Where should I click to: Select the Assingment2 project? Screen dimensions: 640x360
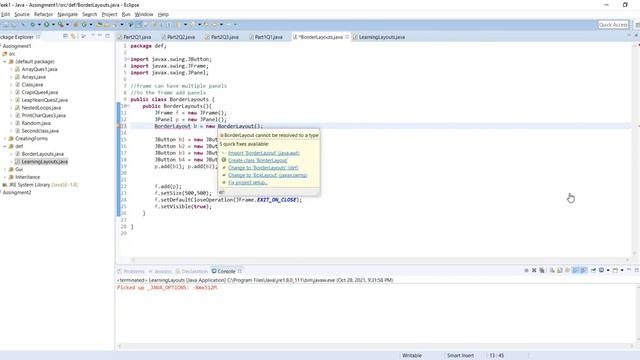17,192
